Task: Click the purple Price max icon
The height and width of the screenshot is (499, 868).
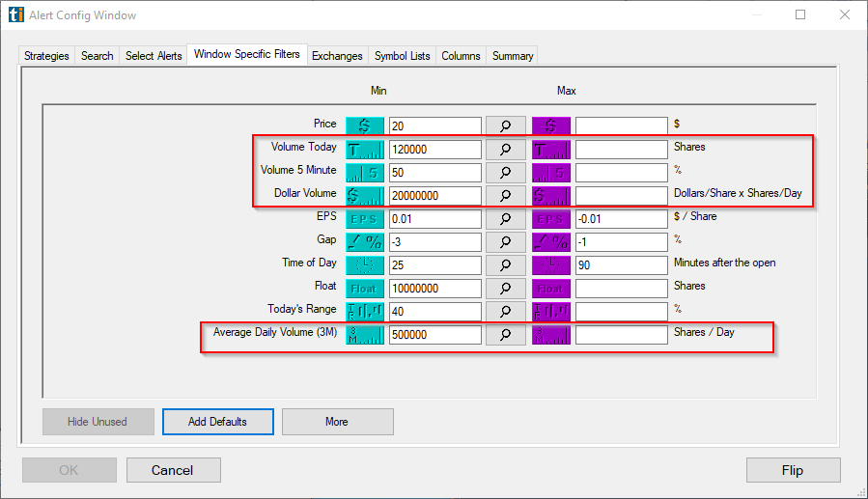Action: (x=550, y=125)
